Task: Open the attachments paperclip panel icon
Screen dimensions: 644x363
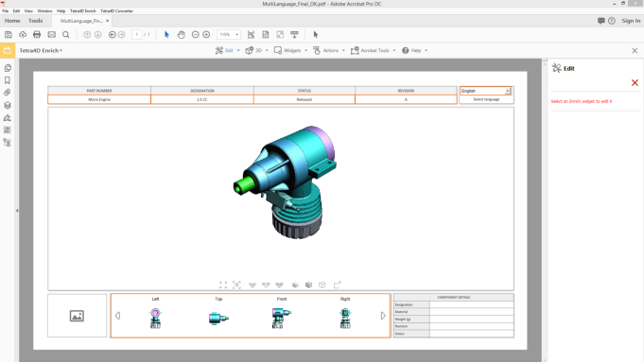Action: coord(8,93)
